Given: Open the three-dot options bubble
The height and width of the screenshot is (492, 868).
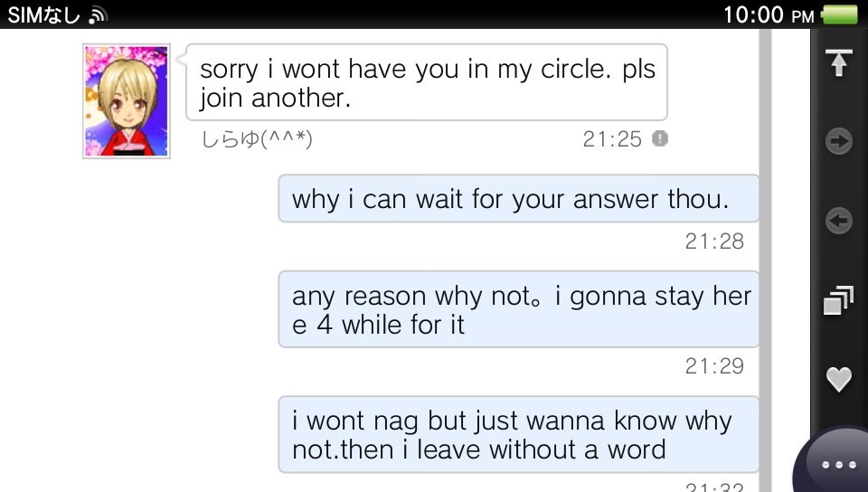Looking at the screenshot, I should (839, 464).
